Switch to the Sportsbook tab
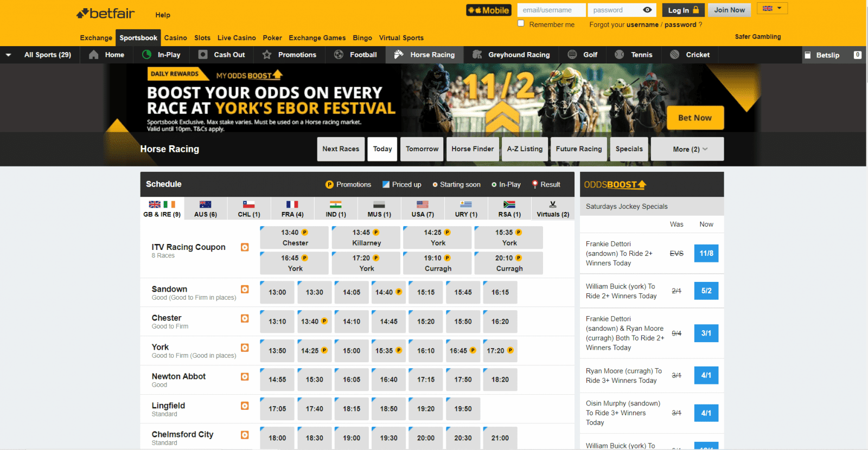The image size is (868, 450). pyautogui.click(x=138, y=38)
